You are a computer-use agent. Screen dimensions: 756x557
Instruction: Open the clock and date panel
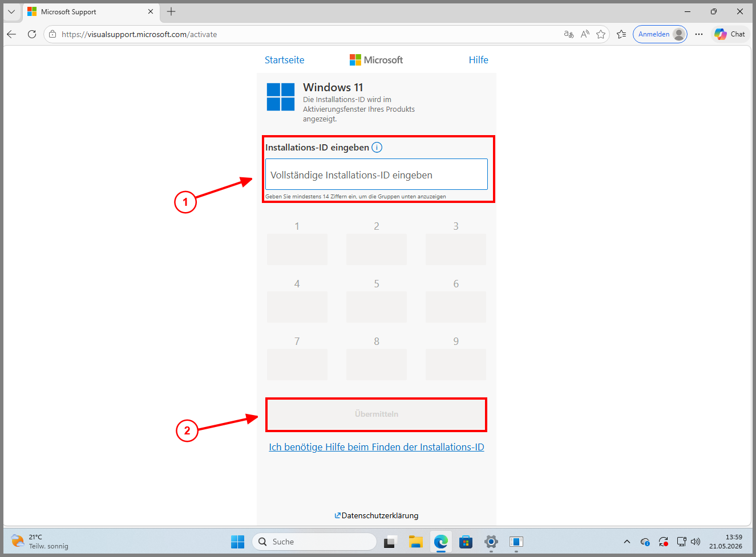[726, 542]
